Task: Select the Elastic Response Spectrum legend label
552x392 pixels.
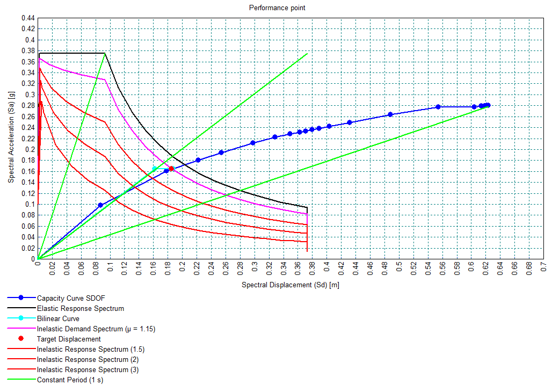Action: pos(81,308)
